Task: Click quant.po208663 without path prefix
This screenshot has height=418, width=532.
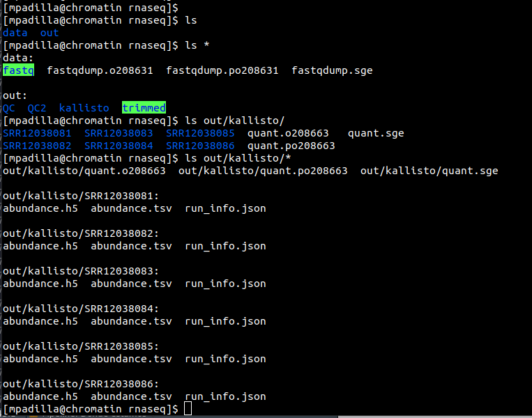Action: click(x=291, y=146)
